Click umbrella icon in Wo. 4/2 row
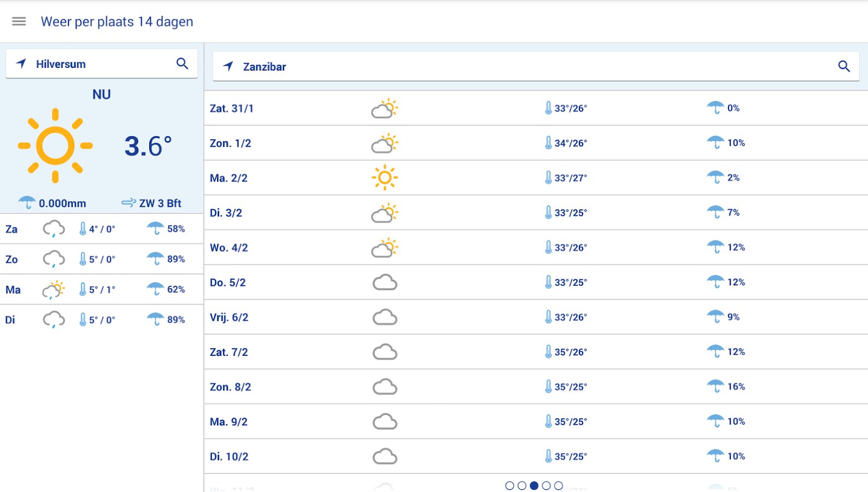Viewport: 868px width, 492px height. coord(715,247)
